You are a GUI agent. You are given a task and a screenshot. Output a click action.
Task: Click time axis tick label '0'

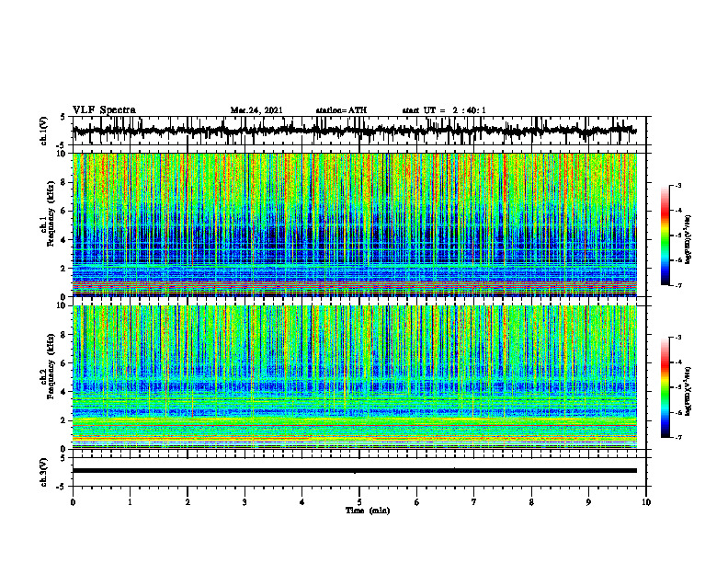[73, 502]
